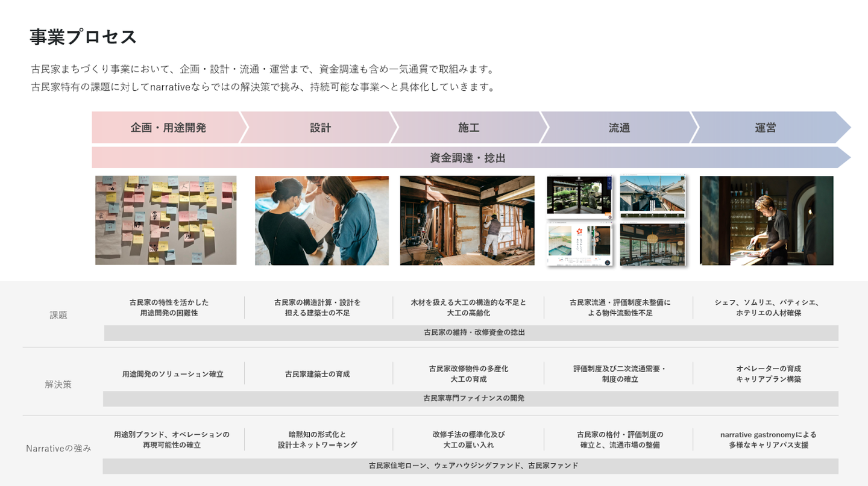The image size is (868, 486).
Task: Click the 課題 row label
Action: click(58, 315)
